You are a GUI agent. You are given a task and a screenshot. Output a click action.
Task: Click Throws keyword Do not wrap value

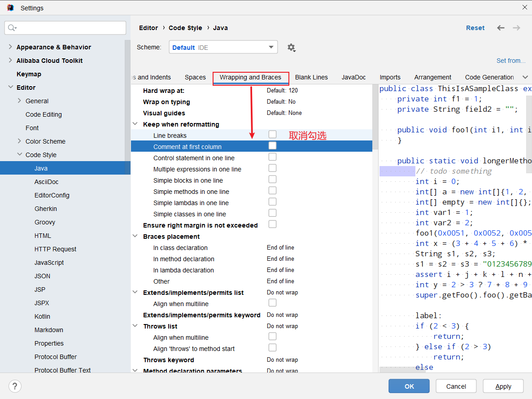click(282, 360)
